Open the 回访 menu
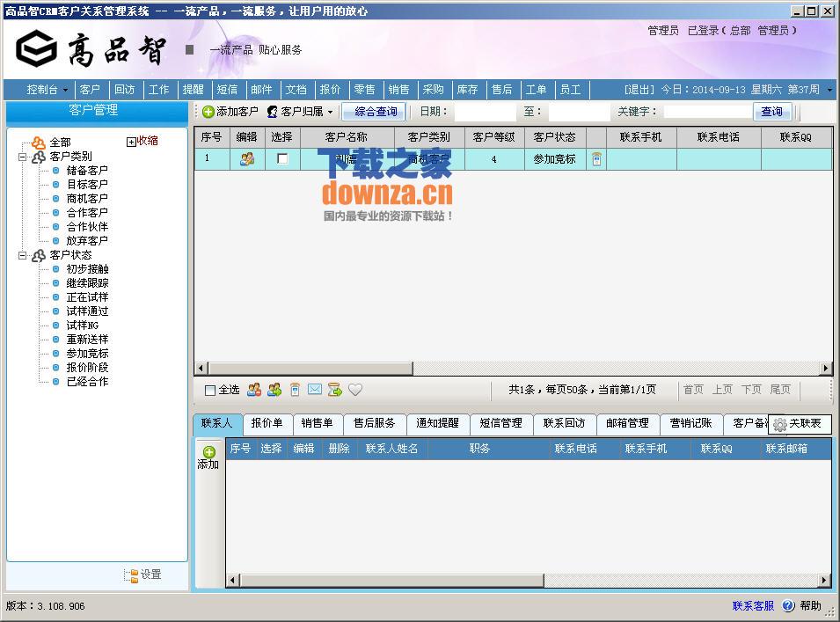Image resolution: width=840 pixels, height=622 pixels. click(124, 90)
